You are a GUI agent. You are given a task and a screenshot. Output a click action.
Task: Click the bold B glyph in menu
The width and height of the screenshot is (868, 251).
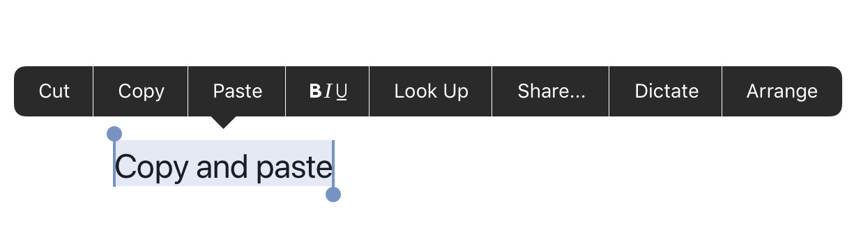(x=315, y=91)
